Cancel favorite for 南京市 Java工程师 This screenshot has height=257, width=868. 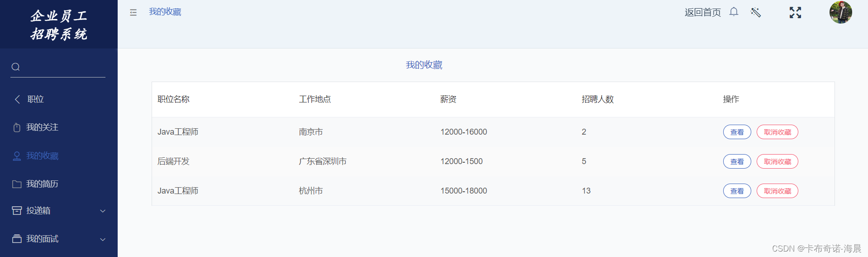pyautogui.click(x=777, y=132)
